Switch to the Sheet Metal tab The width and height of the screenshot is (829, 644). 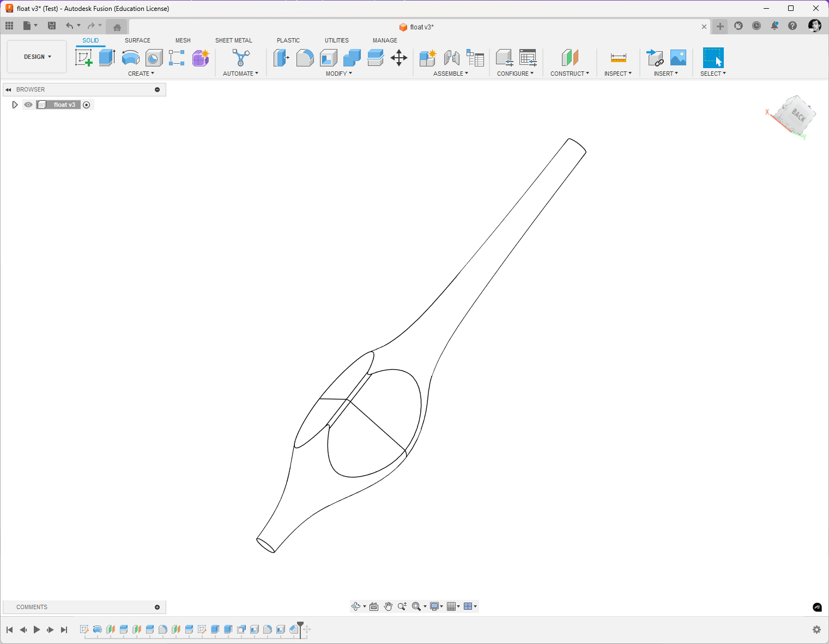[x=234, y=40]
